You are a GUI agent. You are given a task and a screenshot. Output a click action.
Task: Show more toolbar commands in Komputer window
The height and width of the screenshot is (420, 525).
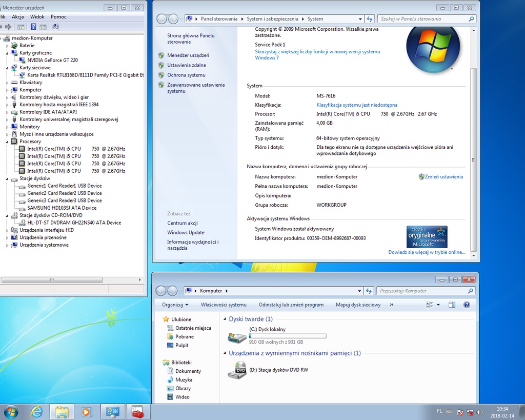tap(391, 305)
